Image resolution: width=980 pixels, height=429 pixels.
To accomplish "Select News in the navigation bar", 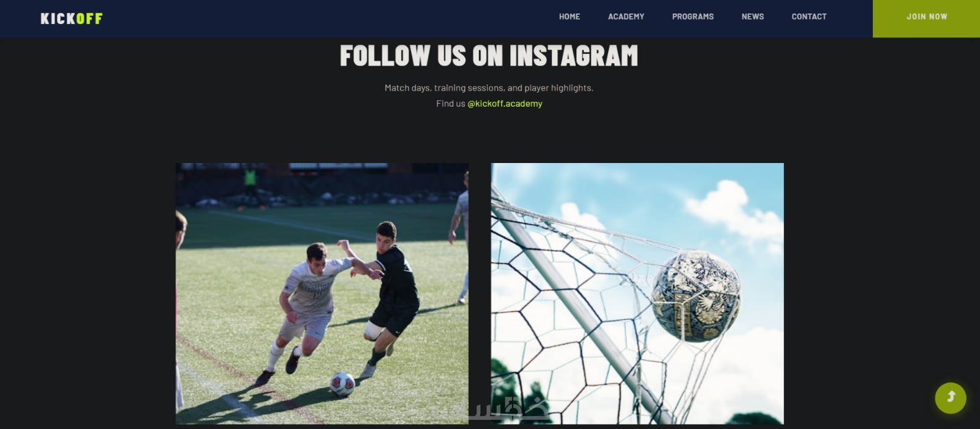I will coord(753,17).
